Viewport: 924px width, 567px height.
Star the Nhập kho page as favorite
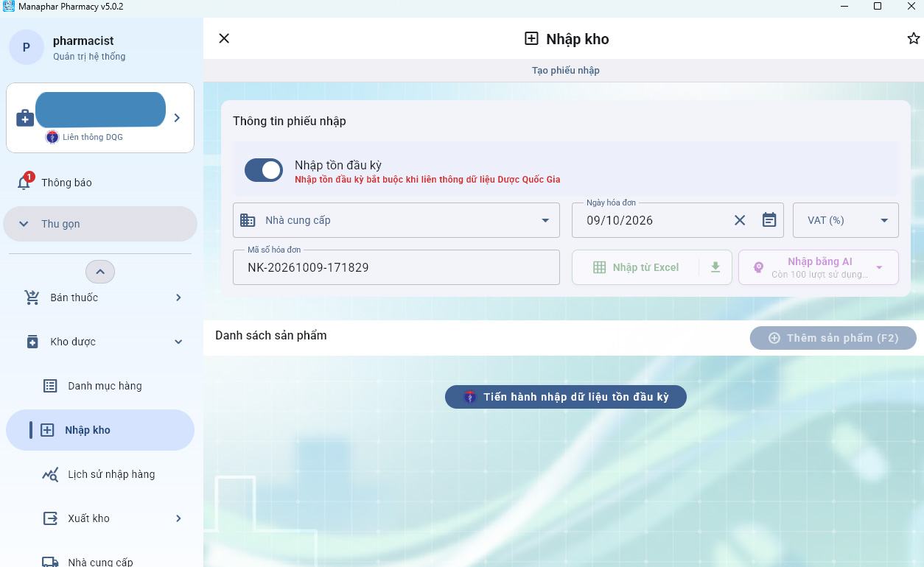[914, 38]
